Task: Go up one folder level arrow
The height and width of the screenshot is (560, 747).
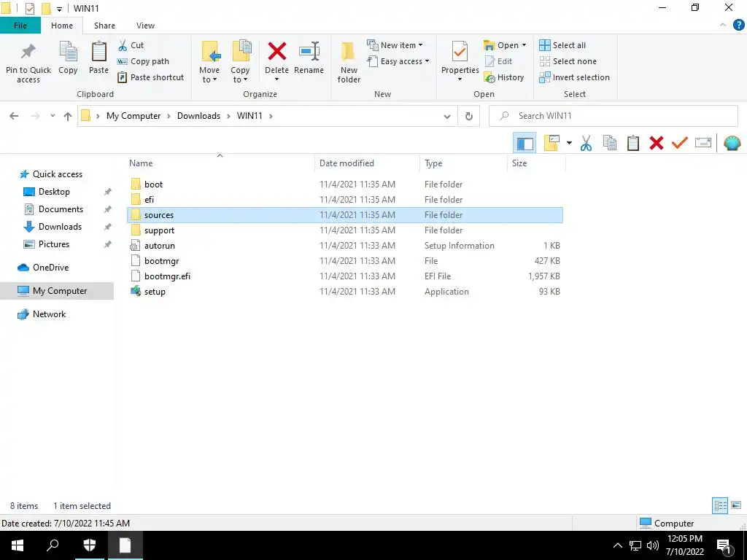Action: pyautogui.click(x=68, y=116)
